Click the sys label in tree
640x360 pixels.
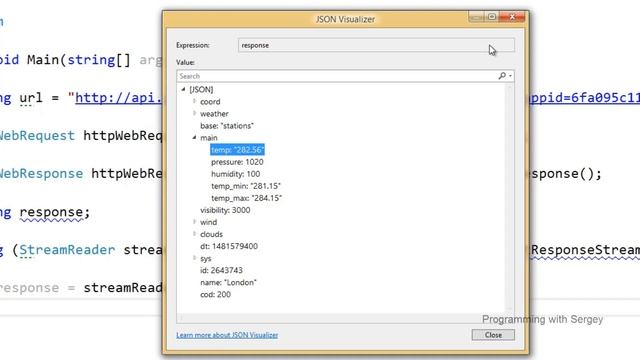click(206, 258)
